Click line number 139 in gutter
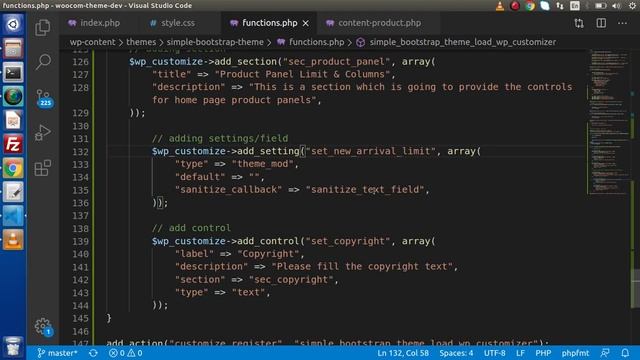Image resolution: width=640 pixels, height=360 pixels. pyautogui.click(x=80, y=241)
